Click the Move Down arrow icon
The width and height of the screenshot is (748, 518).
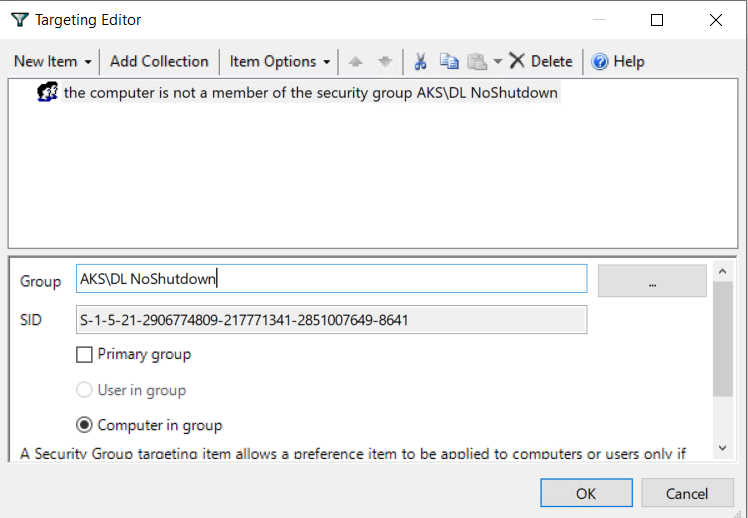click(384, 61)
